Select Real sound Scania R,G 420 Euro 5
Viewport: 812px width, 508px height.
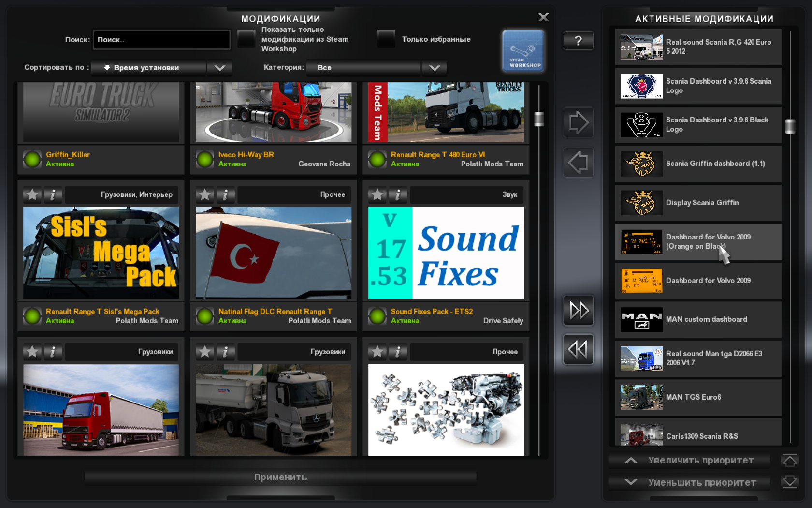(x=698, y=47)
